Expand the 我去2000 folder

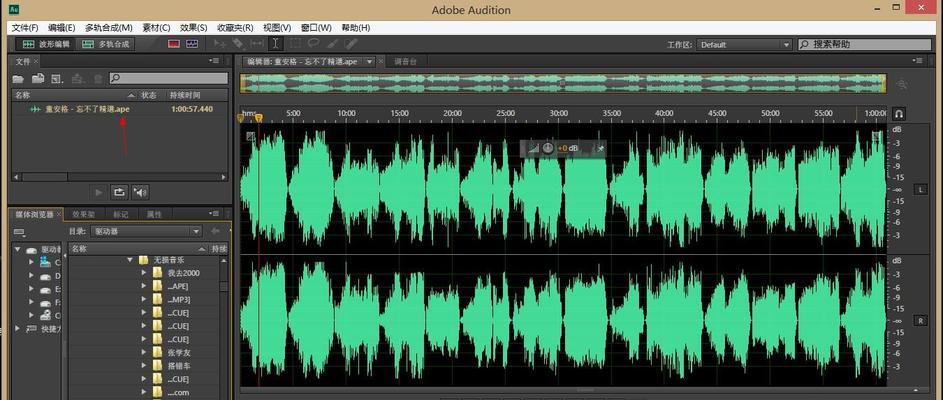(x=144, y=273)
